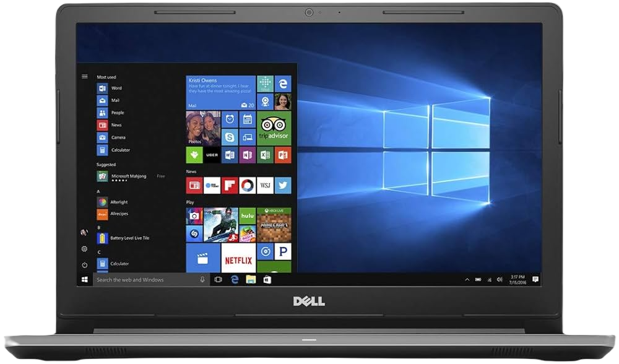Image resolution: width=619 pixels, height=364 pixels.
Task: Open the Netflix tile
Action: [238, 259]
